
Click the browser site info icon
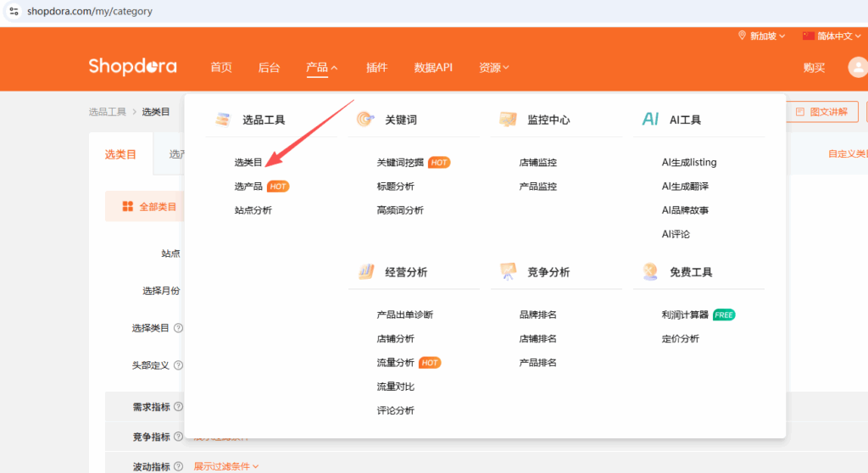pos(14,13)
